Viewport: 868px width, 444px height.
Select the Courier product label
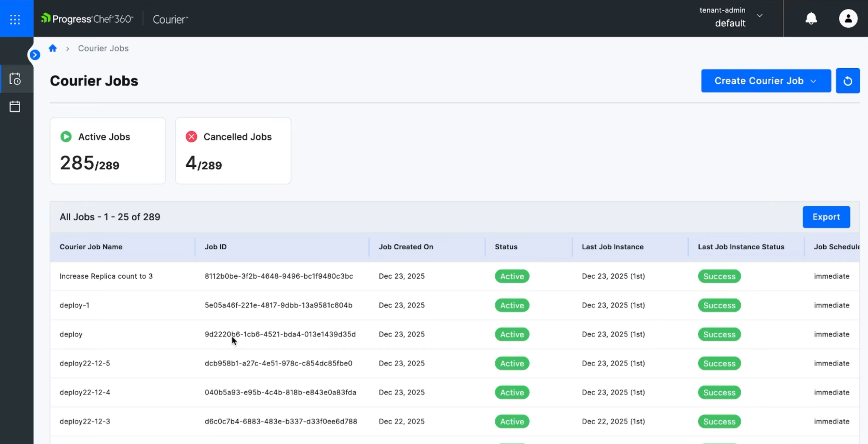[x=170, y=19]
